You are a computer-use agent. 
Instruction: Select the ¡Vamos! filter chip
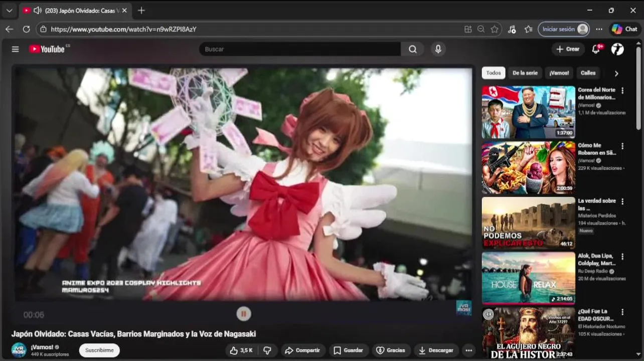559,73
